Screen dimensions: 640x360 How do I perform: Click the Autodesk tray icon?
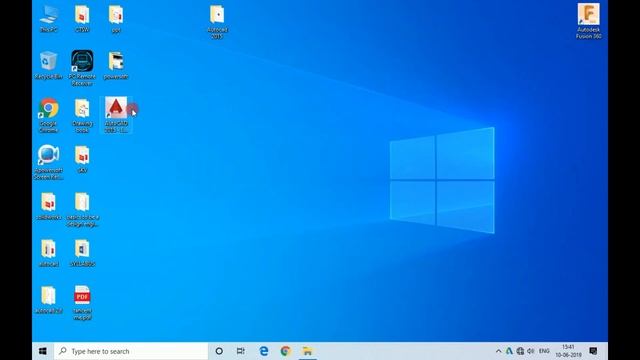click(509, 351)
